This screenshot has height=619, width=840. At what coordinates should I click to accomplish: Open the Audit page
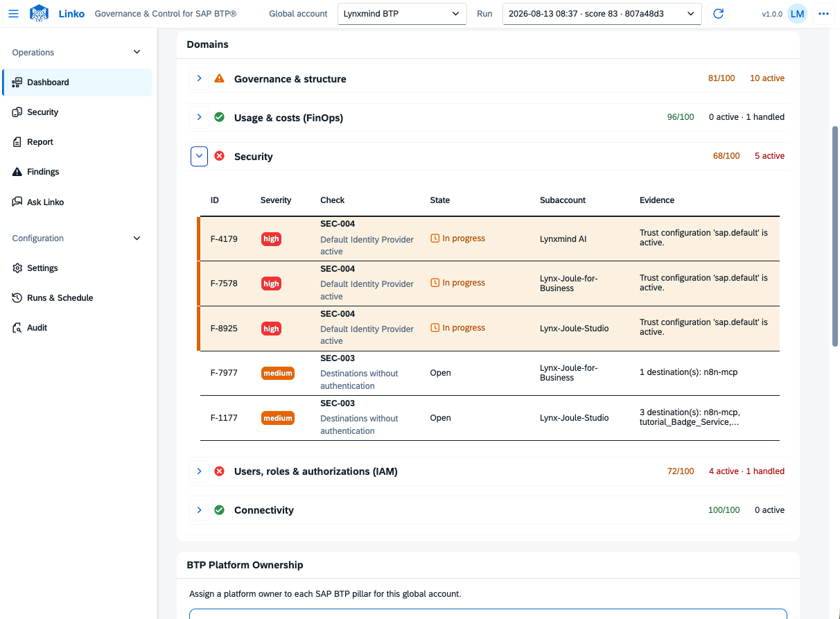(x=77, y=327)
